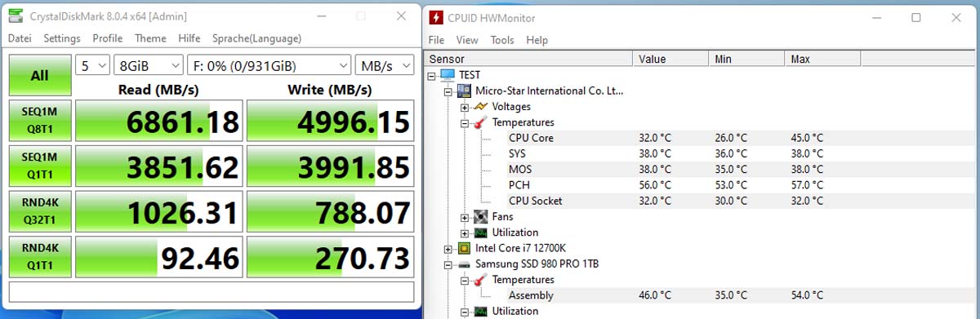Image resolution: width=980 pixels, height=319 pixels.
Task: Collapse the Samsung SSD 980 PRO node
Action: tap(448, 264)
